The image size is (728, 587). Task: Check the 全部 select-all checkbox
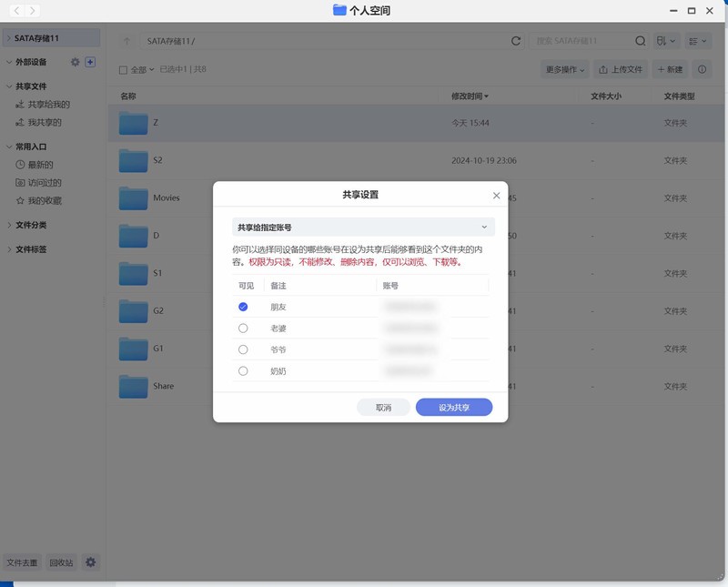click(x=121, y=69)
